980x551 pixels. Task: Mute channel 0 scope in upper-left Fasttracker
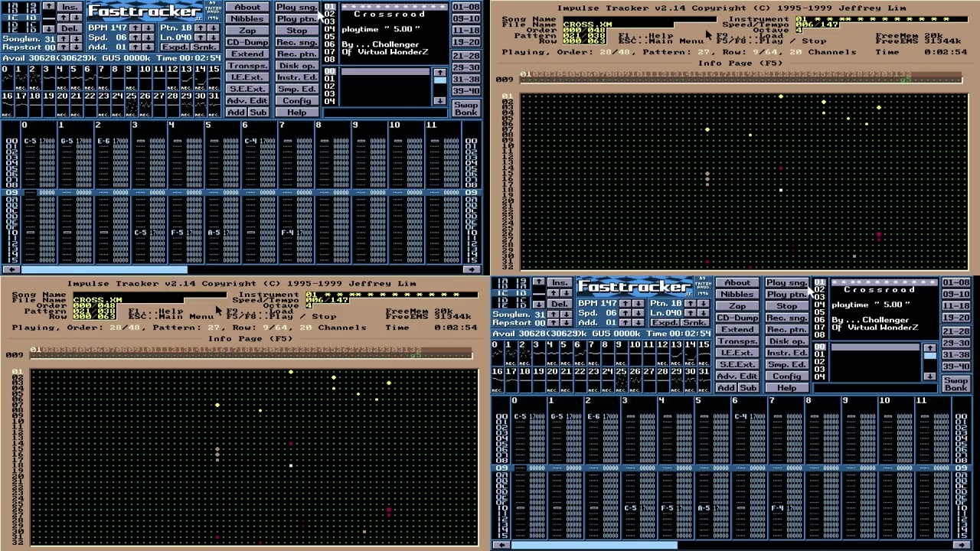[x=8, y=77]
